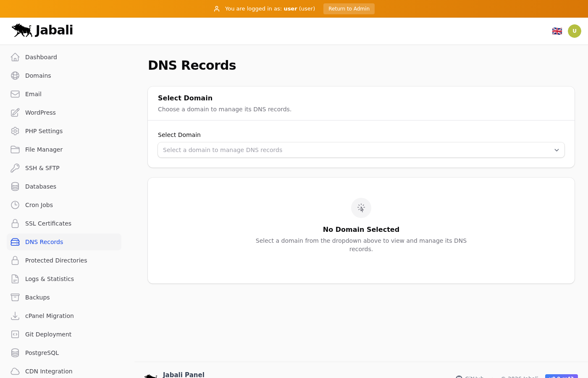The image size is (588, 378).
Task: Open Cron Jobs clock icon
Action: pos(15,205)
